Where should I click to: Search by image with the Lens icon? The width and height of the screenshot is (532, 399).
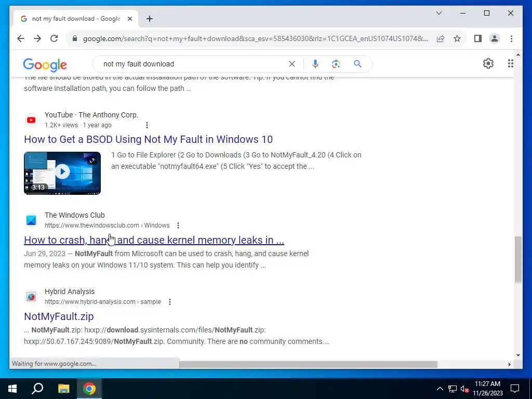click(336, 64)
